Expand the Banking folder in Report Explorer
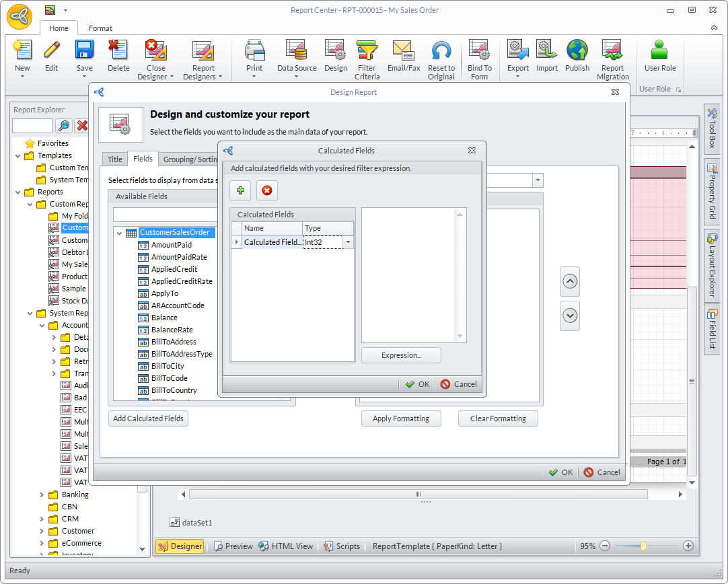728x584 pixels. click(x=42, y=495)
